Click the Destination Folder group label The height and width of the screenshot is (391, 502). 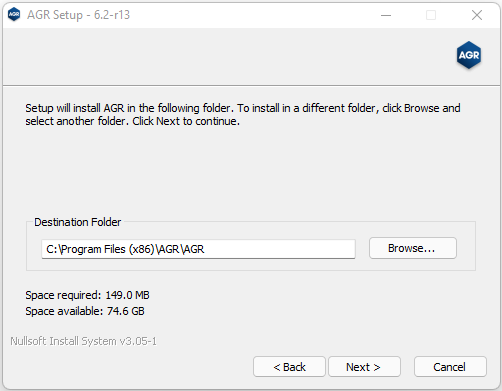click(77, 222)
